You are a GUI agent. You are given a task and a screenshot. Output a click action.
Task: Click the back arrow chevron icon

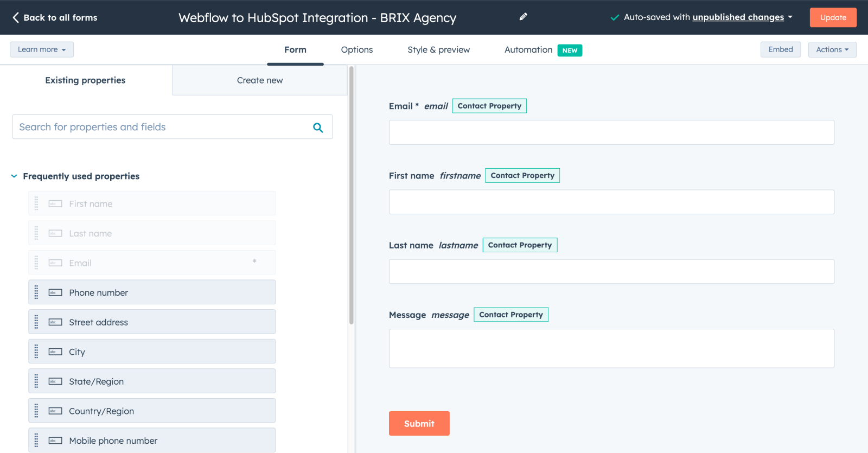click(16, 17)
